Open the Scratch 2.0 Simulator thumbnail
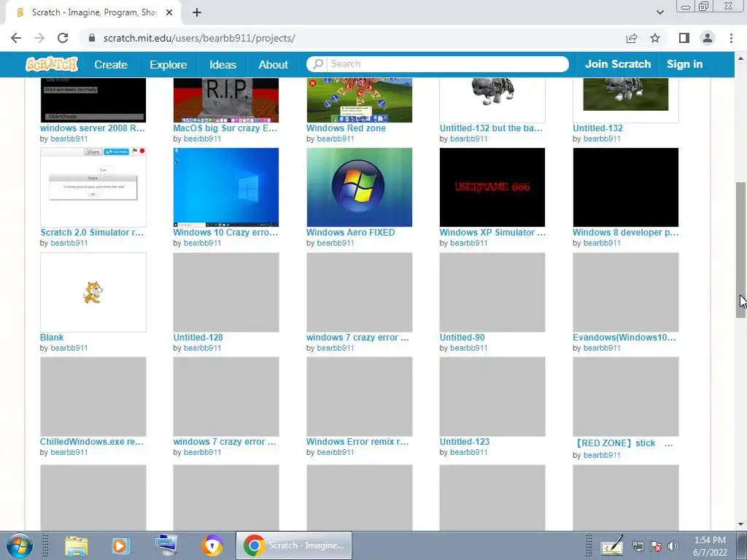This screenshot has width=747, height=560. click(x=93, y=187)
